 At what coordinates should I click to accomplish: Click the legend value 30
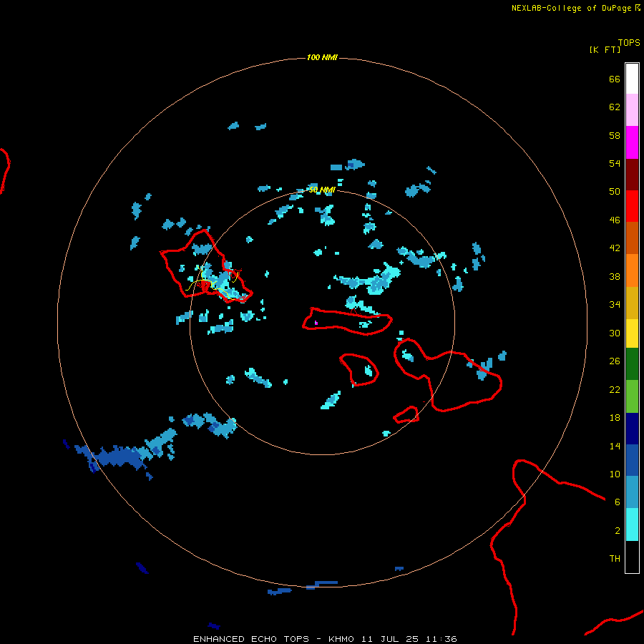(x=615, y=333)
